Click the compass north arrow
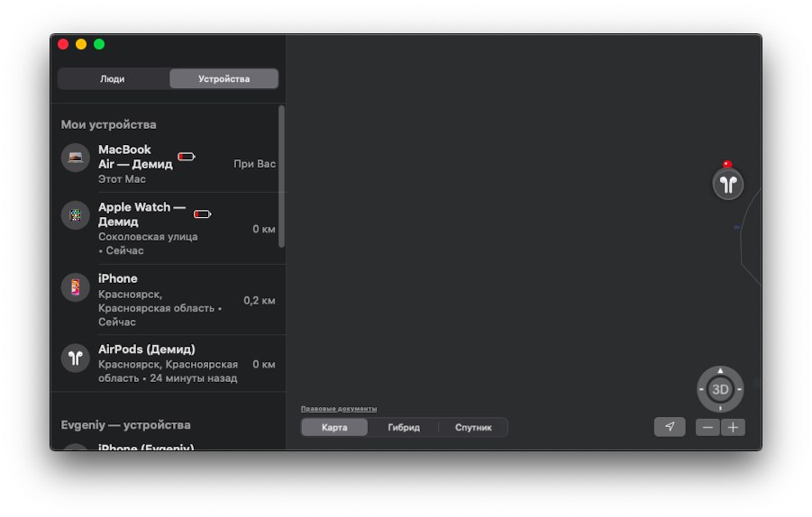The height and width of the screenshot is (517, 812). pyautogui.click(x=720, y=370)
